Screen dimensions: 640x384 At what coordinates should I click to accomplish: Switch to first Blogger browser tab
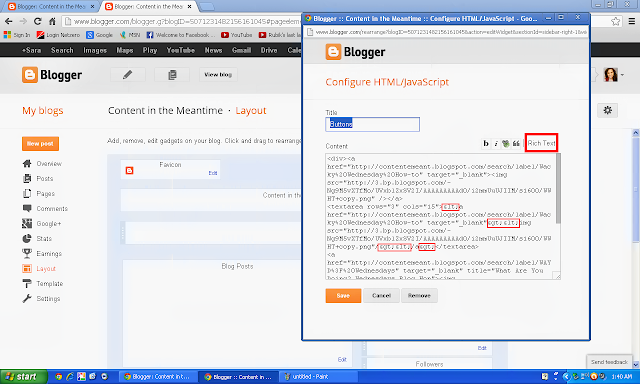pos(51,7)
